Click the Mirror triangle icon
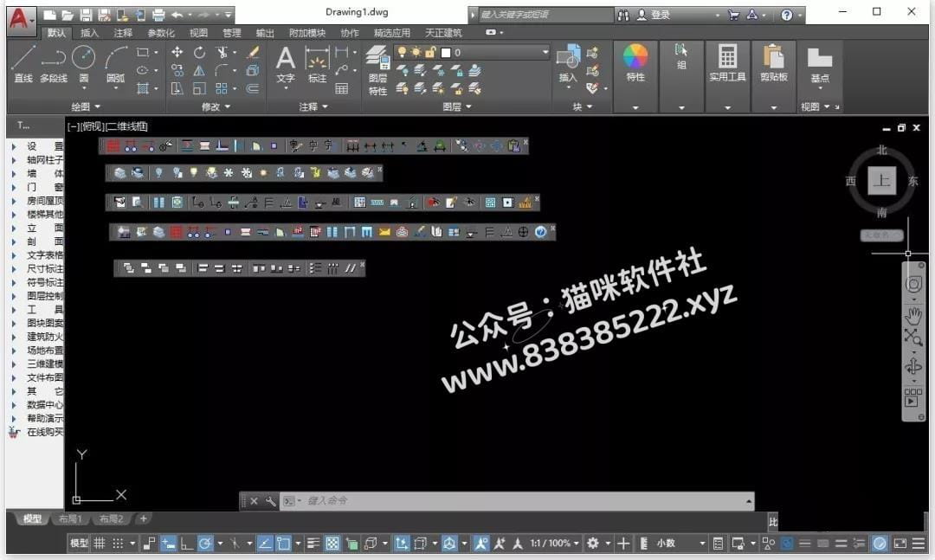 (x=199, y=71)
